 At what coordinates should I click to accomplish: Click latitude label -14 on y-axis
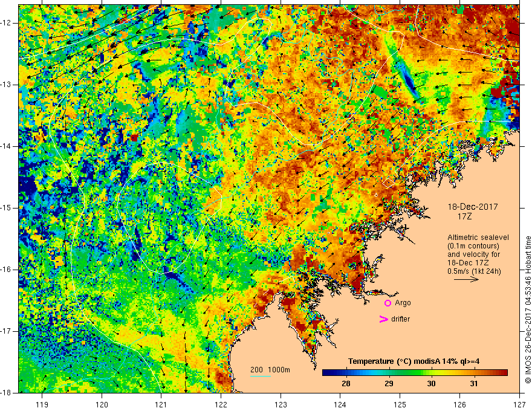click(6, 146)
